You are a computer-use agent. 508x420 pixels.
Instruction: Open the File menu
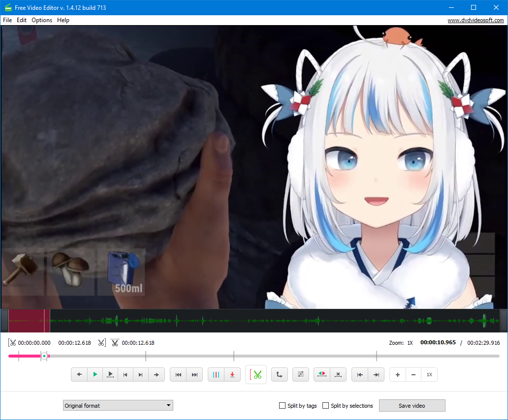(x=7, y=20)
